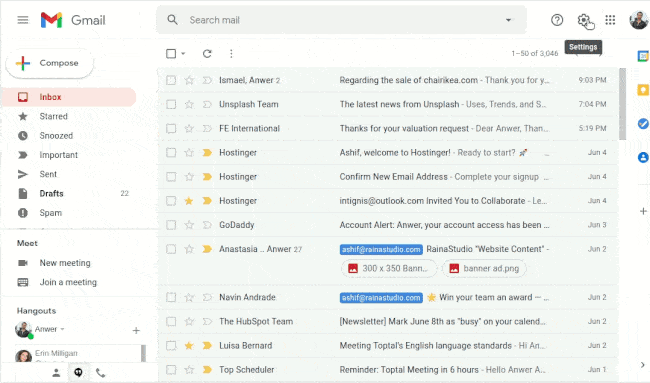Click Join a meeting
Screen dimensions: 650x383
pos(68,282)
